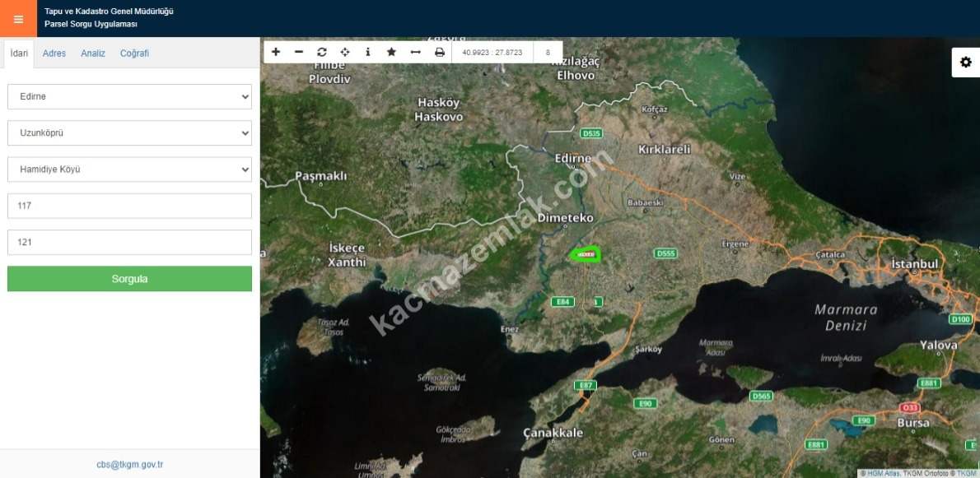Click the info tool icon
980x478 pixels.
[x=367, y=52]
